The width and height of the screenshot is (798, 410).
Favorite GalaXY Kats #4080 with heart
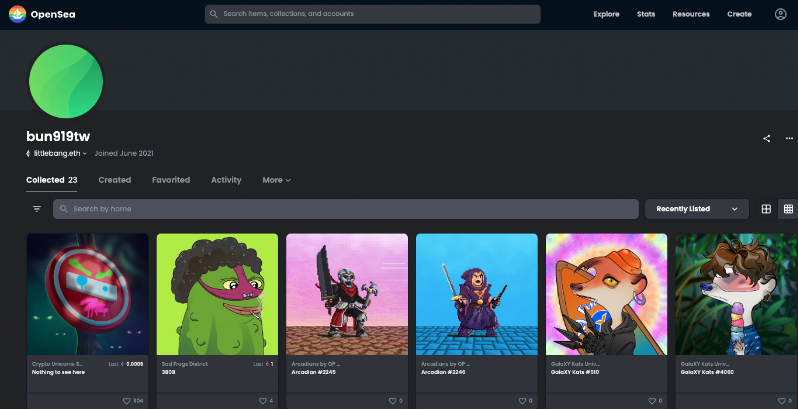click(x=782, y=401)
